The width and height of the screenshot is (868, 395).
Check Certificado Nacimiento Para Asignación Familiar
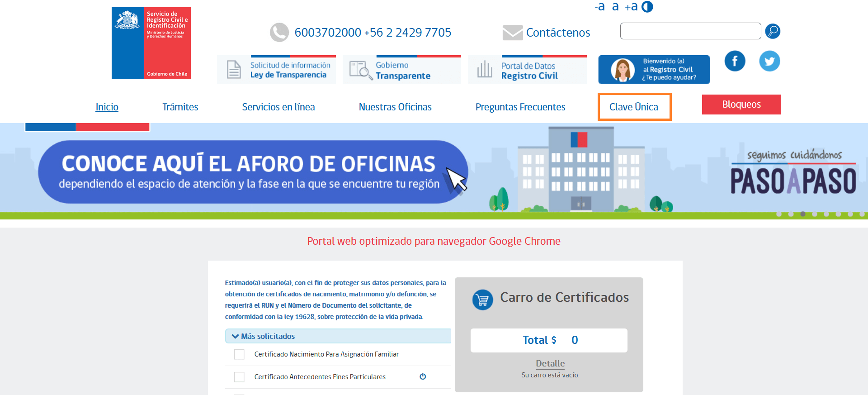click(239, 354)
